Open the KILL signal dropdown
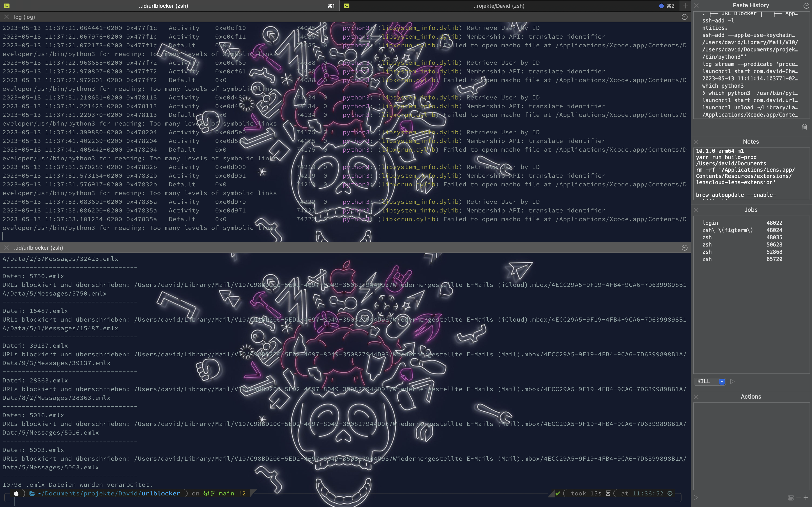This screenshot has height=507, width=812. [x=722, y=382]
